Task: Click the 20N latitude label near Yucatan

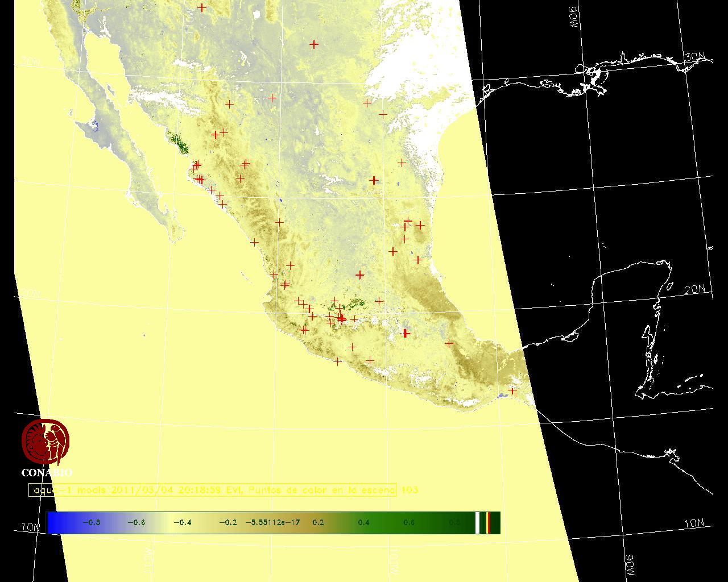Action: point(694,289)
